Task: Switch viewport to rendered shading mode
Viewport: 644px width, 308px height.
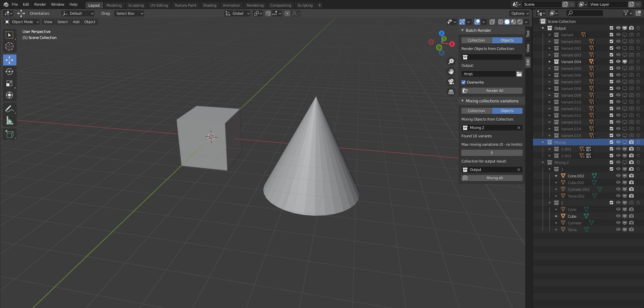Action: click(x=520, y=22)
